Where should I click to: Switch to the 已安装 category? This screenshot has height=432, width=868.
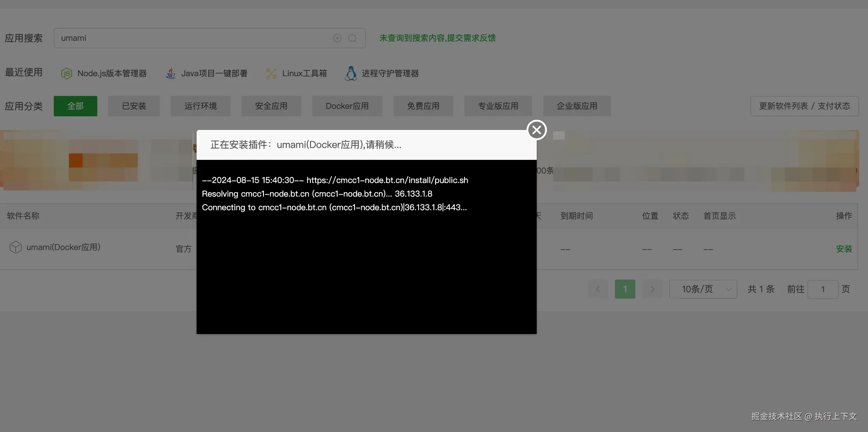pyautogui.click(x=134, y=106)
